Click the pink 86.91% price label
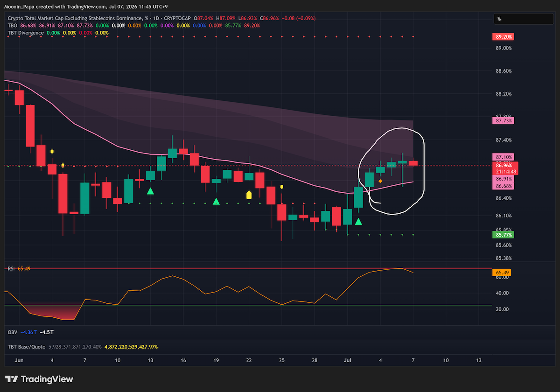This screenshot has height=392, width=560. [503, 179]
